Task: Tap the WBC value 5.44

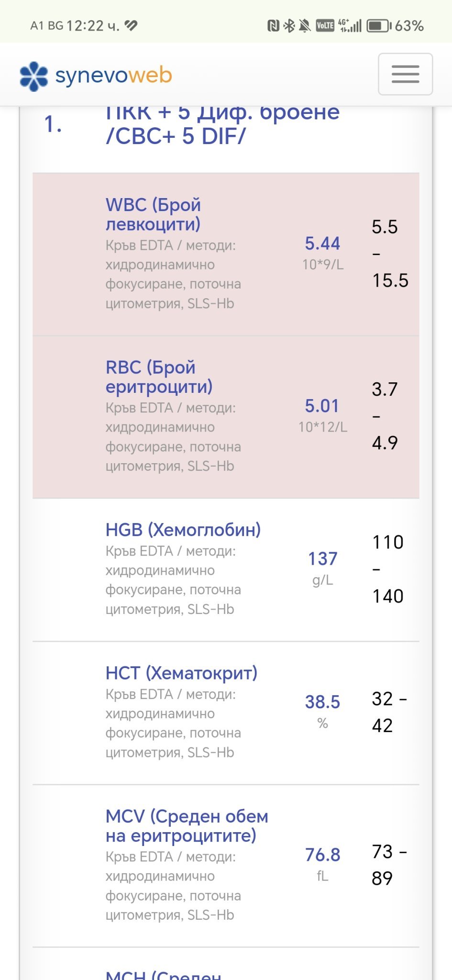Action: tap(322, 244)
